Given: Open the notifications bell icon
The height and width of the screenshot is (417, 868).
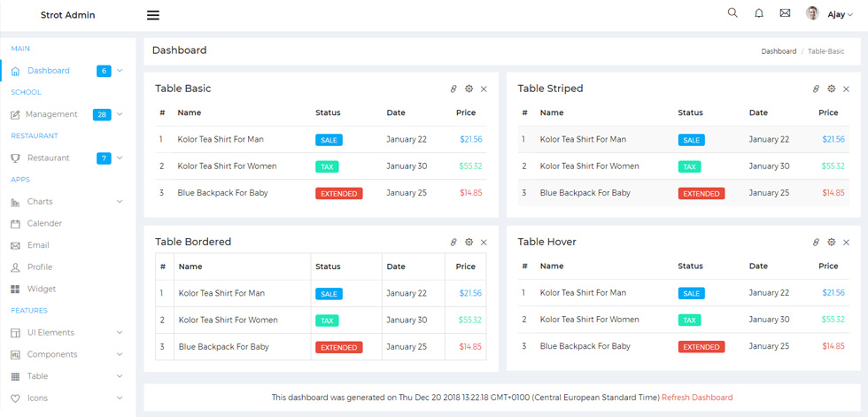Looking at the screenshot, I should 759,13.
